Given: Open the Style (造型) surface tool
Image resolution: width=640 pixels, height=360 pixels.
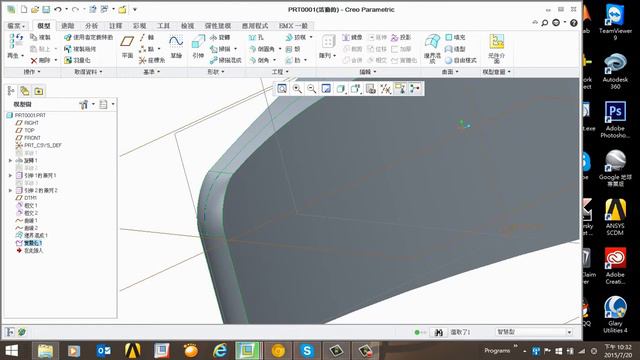Looking at the screenshot, I should click(455, 49).
